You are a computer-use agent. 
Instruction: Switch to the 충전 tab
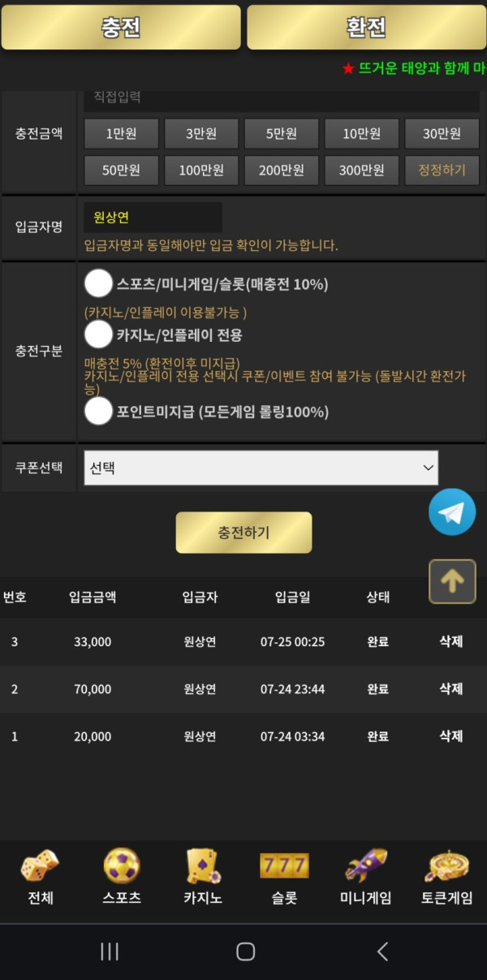point(121,27)
